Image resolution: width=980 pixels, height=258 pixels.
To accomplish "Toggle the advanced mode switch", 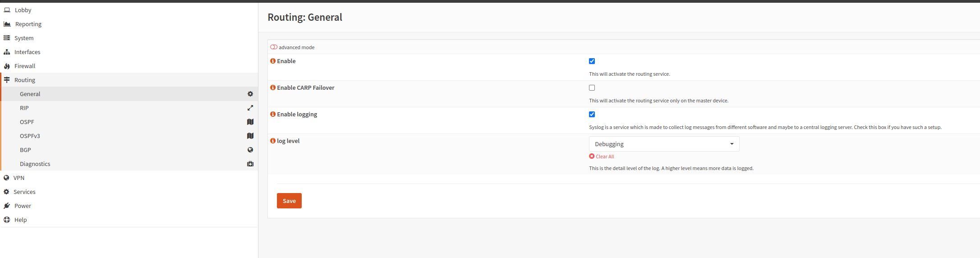I will pos(274,47).
